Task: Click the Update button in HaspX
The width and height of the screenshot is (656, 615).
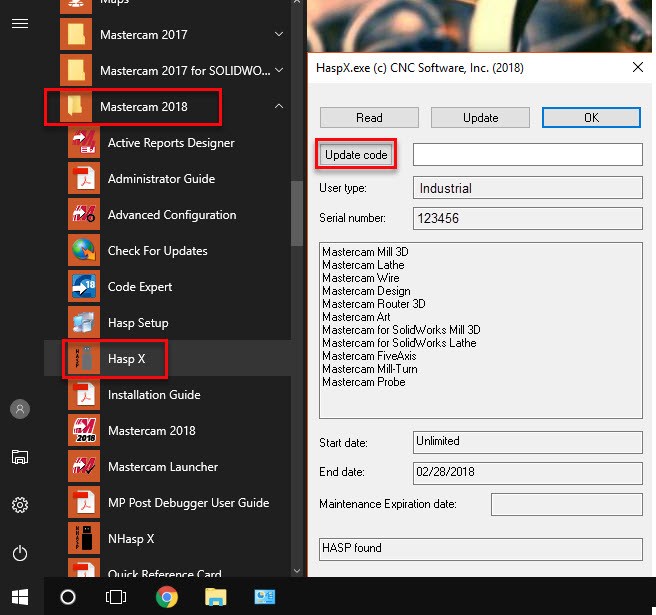Action: pyautogui.click(x=480, y=118)
